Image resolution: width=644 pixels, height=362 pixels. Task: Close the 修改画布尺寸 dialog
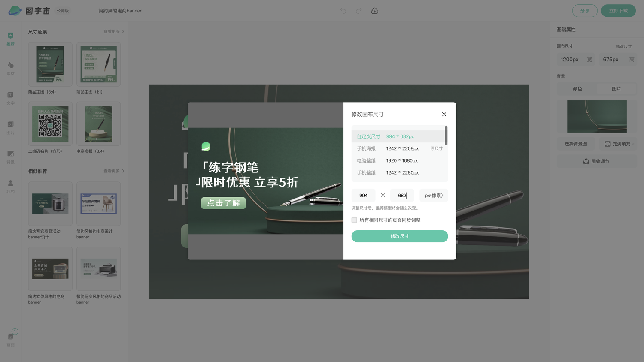pyautogui.click(x=444, y=114)
